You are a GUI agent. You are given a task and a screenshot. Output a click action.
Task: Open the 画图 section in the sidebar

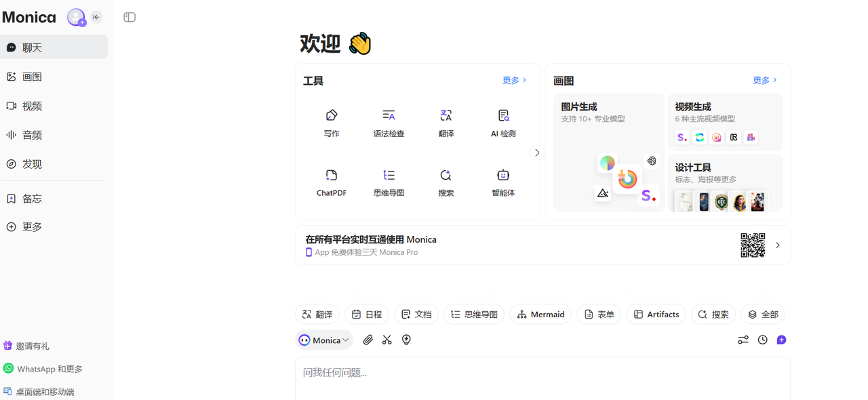coord(54,77)
